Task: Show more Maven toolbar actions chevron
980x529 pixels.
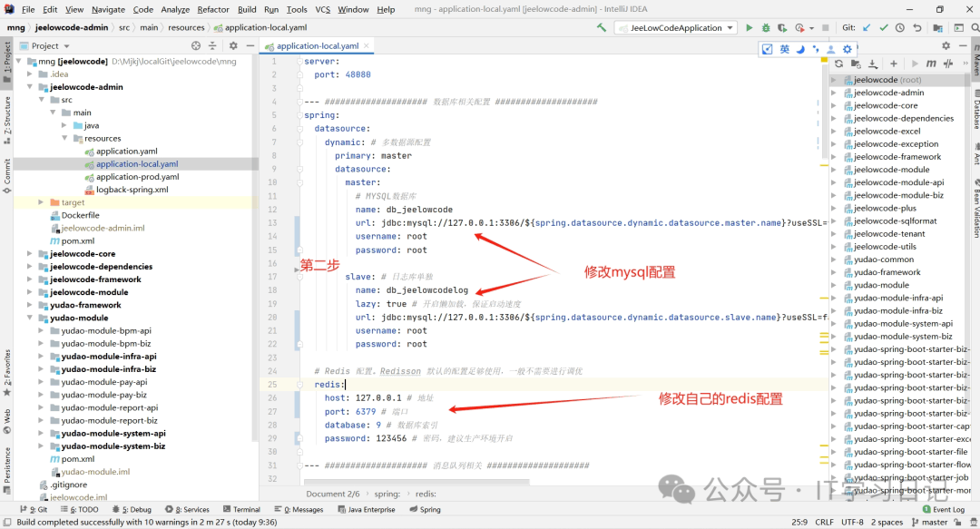Action: tap(965, 64)
